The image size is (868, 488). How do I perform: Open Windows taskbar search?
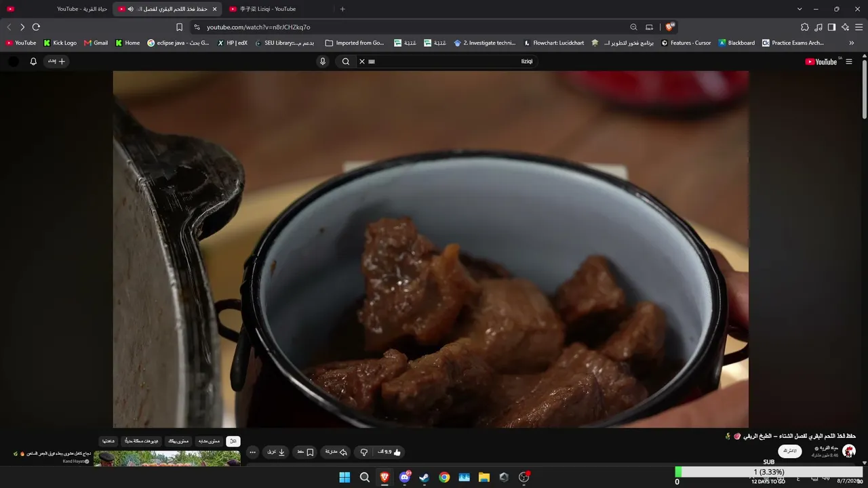(x=365, y=477)
